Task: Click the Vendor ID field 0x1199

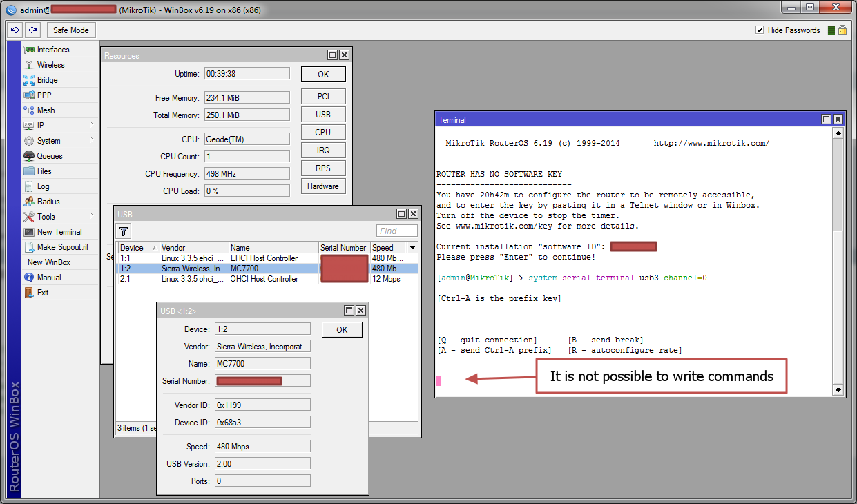Action: [262, 405]
